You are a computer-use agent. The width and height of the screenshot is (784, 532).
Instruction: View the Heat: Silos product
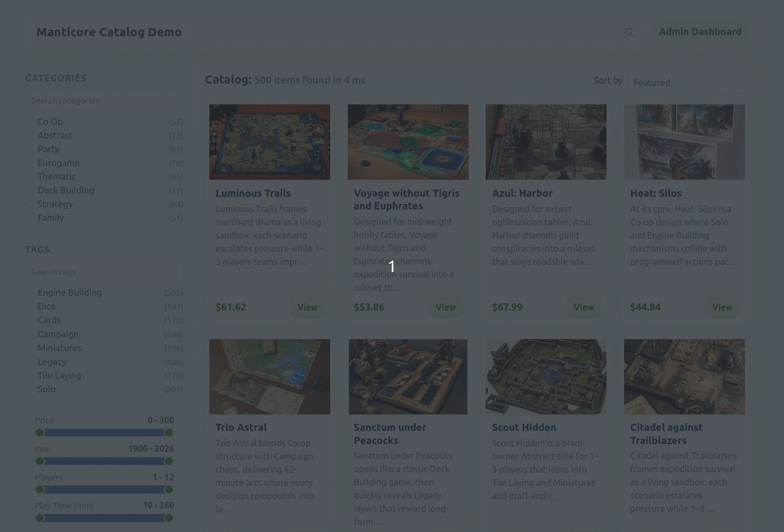click(722, 307)
